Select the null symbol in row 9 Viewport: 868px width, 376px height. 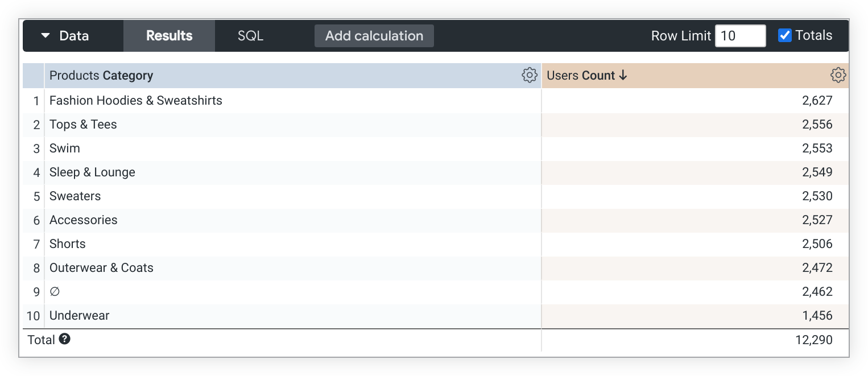coord(55,292)
